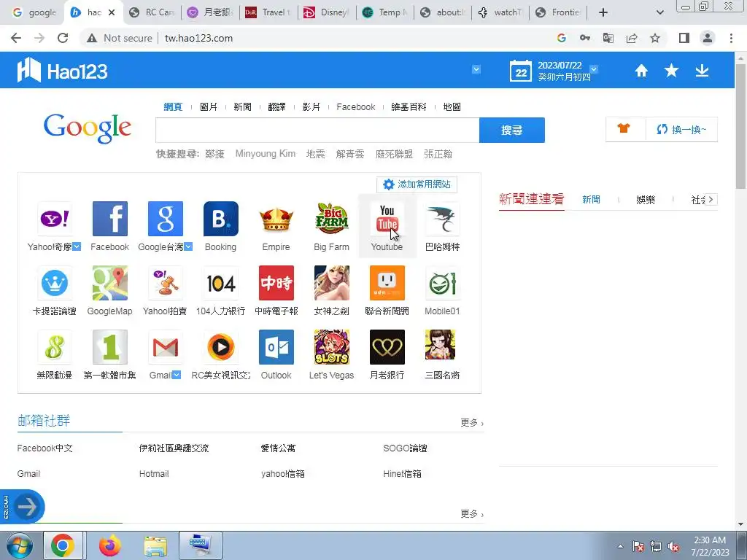The height and width of the screenshot is (560, 747).
Task: Click 更多 link beside 邮箱社群
Action: coord(472,423)
